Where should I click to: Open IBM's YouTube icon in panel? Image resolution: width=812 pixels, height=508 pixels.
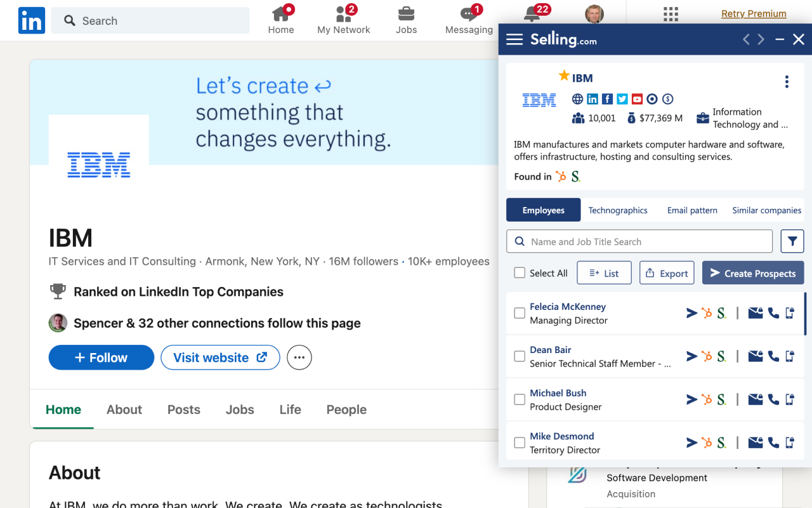tap(637, 99)
